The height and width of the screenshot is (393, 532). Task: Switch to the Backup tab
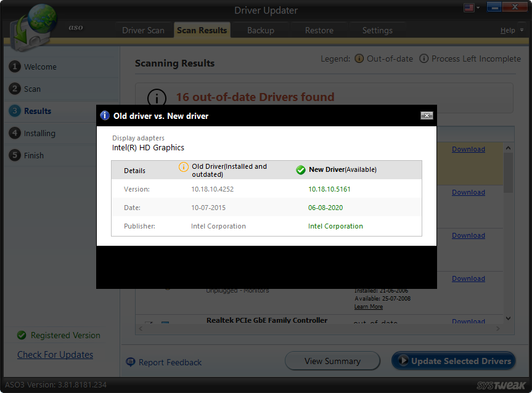tap(260, 30)
